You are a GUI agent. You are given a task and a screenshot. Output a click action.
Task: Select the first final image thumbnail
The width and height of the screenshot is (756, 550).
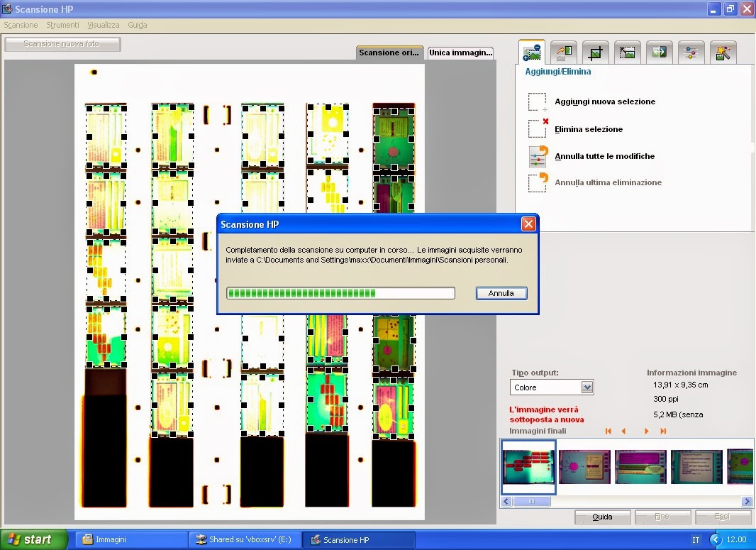(x=528, y=466)
